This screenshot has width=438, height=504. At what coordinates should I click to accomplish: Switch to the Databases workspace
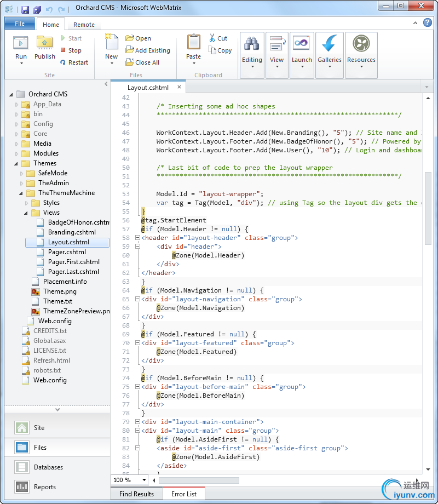pos(57,467)
